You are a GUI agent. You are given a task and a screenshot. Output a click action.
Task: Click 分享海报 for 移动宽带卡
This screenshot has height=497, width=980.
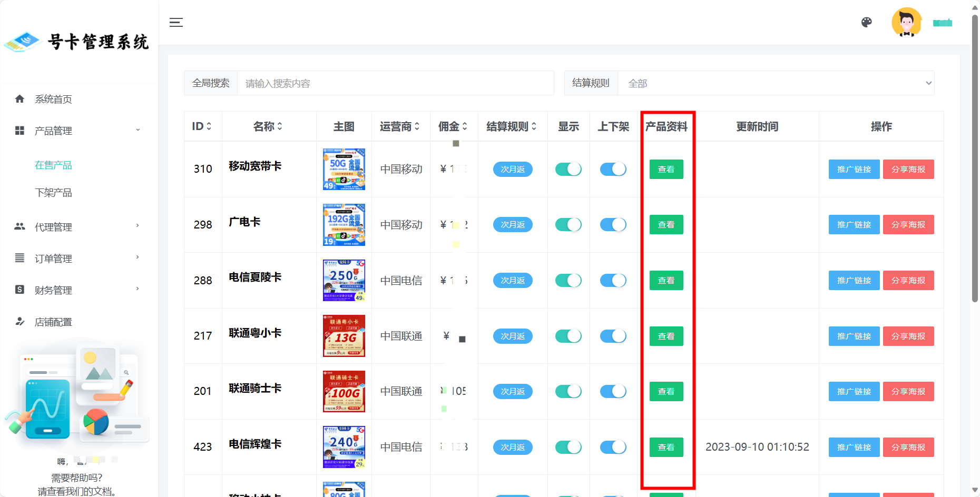pyautogui.click(x=908, y=169)
